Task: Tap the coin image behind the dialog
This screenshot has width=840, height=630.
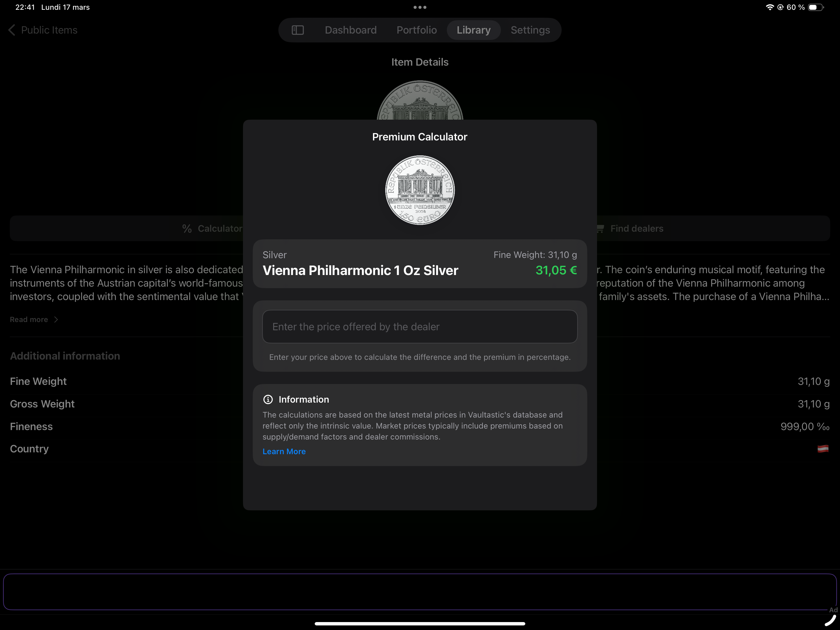Action: pos(420,101)
